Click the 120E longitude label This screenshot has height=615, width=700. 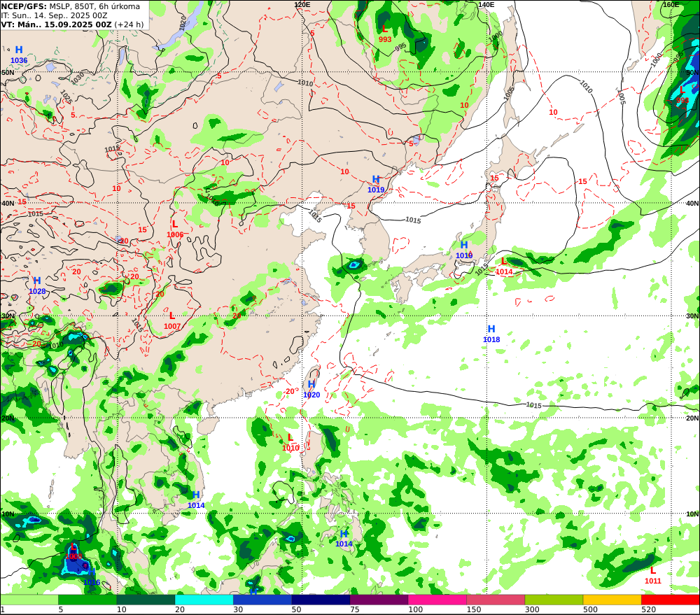(302, 4)
